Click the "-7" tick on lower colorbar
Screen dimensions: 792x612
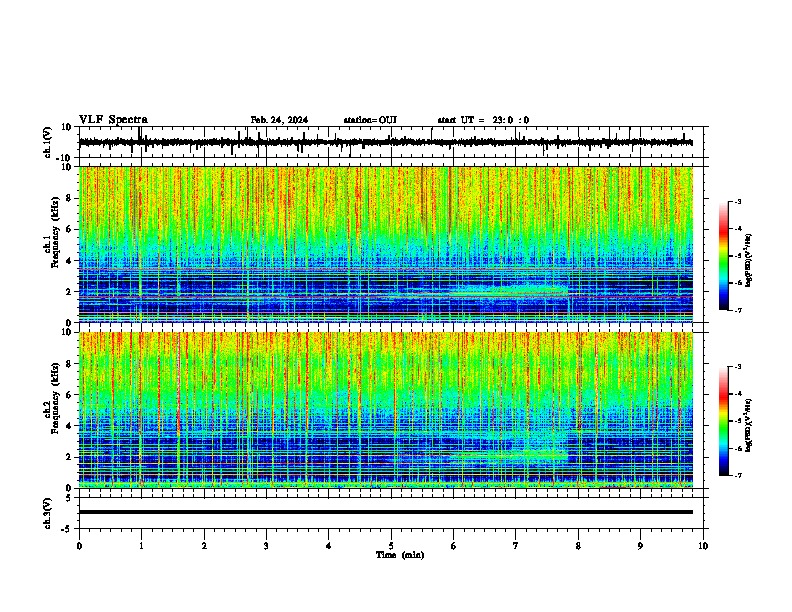click(738, 476)
